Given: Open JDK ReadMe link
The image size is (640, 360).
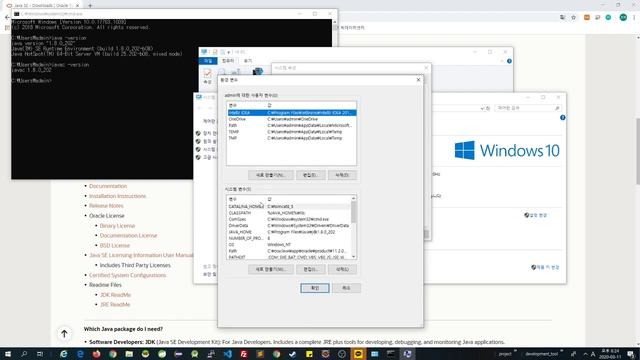Looking at the screenshot, I should (x=115, y=295).
